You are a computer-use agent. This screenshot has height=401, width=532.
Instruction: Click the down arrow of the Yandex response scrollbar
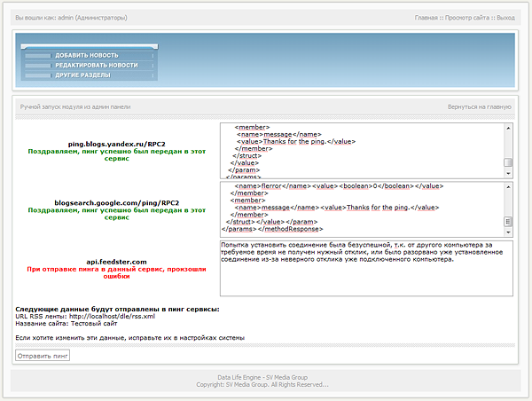(508, 174)
